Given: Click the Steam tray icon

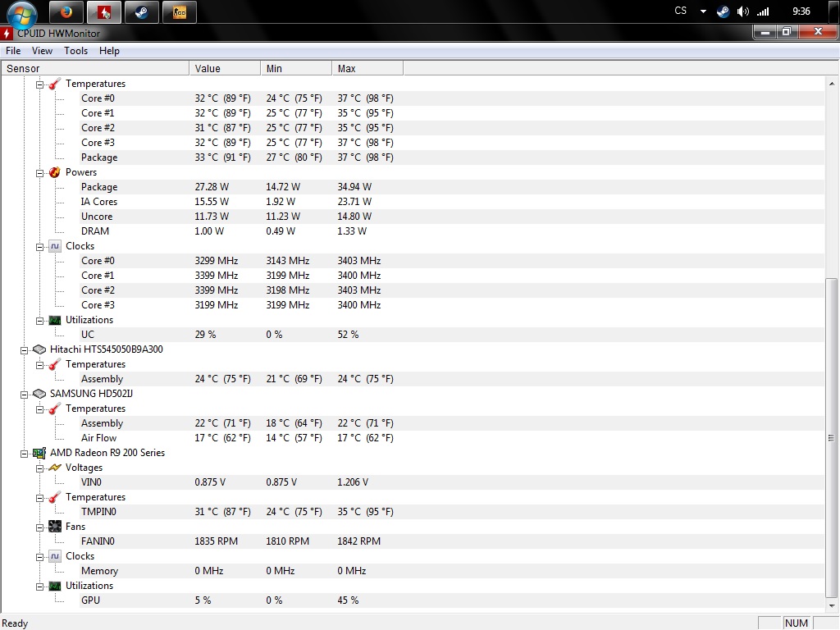Looking at the screenshot, I should tap(723, 11).
